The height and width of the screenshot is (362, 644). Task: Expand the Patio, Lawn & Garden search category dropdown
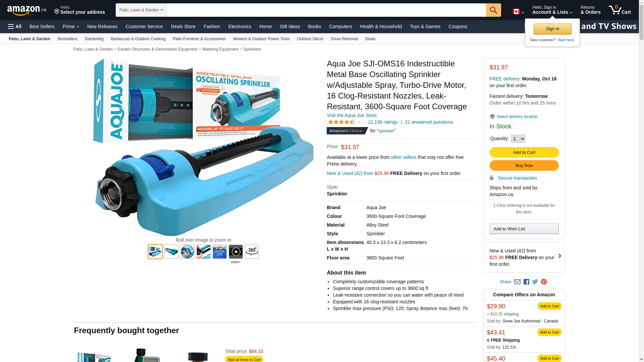pyautogui.click(x=141, y=10)
